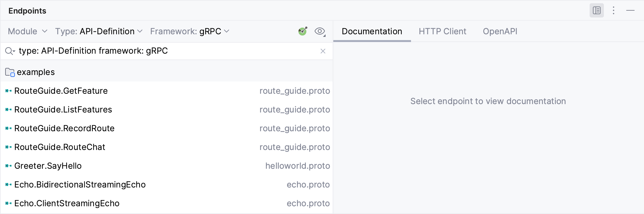Select the RouteGuide.ListFeatures endpoint
Viewport: 644px width, 214px height.
pos(63,110)
